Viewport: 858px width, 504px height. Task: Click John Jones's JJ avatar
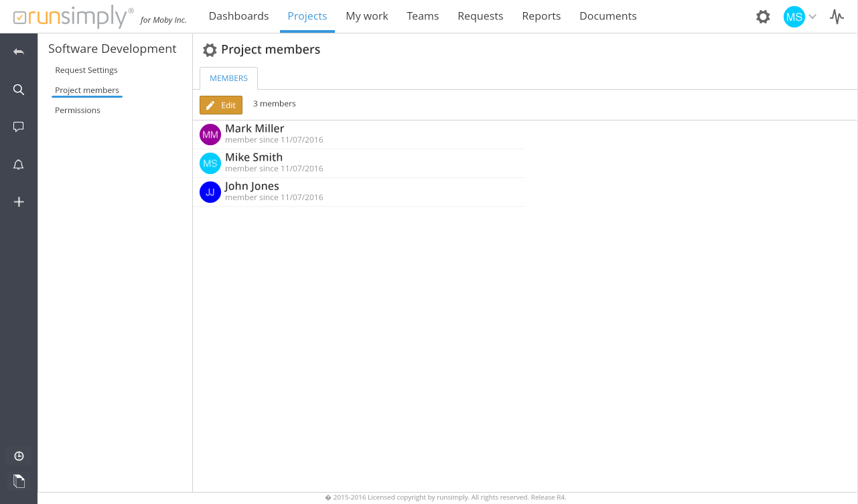tap(210, 192)
